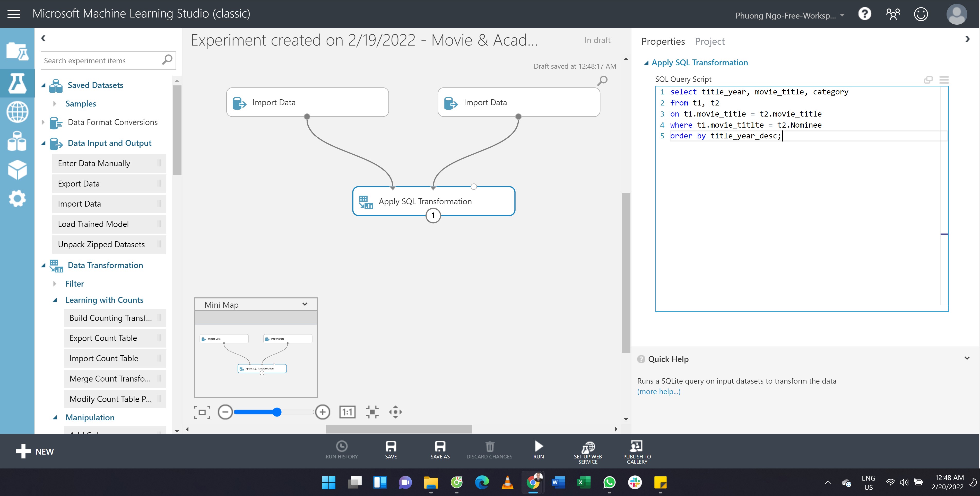Open Trained Models cube icon in sidebar
The height and width of the screenshot is (496, 980).
pyautogui.click(x=17, y=170)
